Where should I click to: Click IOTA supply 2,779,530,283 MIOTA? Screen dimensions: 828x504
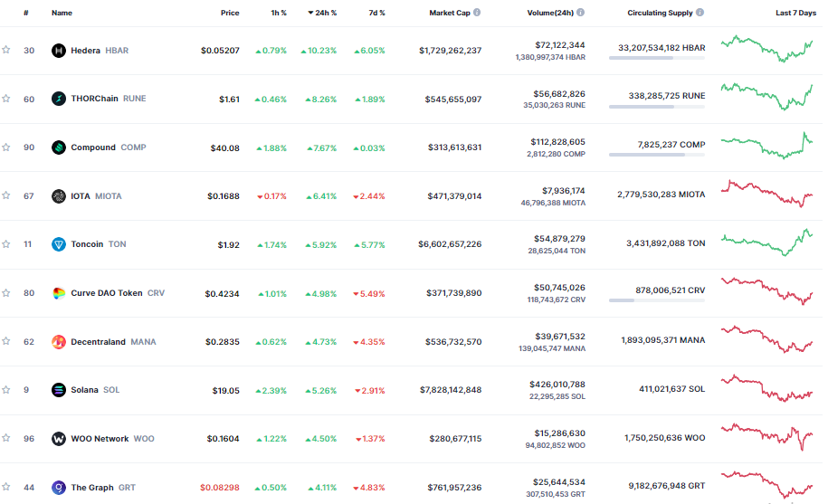pos(661,195)
